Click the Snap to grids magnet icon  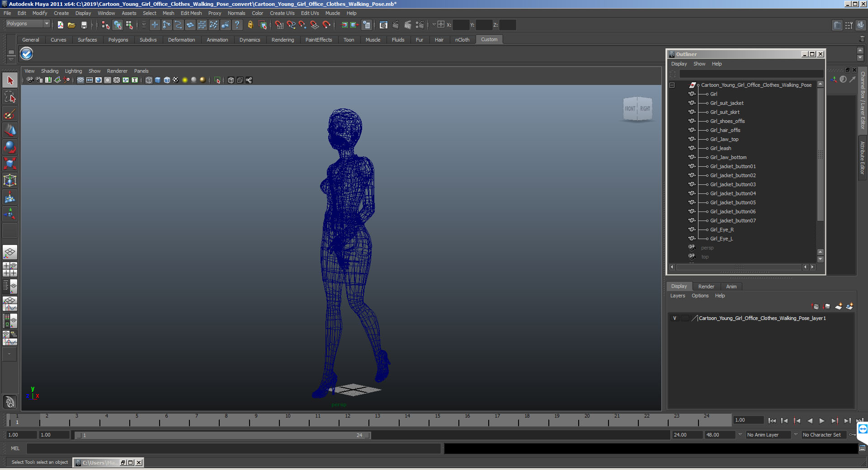point(279,25)
